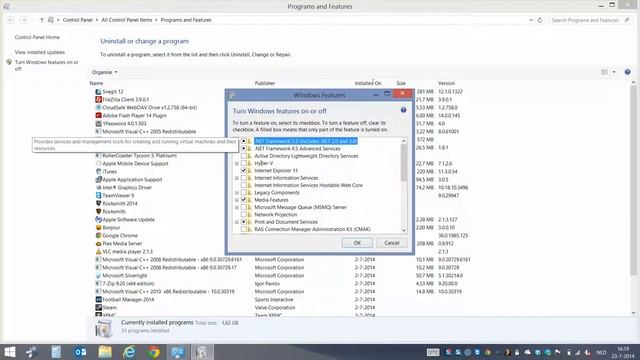Open Control Panel Home link
Image resolution: width=640 pixels, height=360 pixels.
(x=37, y=37)
